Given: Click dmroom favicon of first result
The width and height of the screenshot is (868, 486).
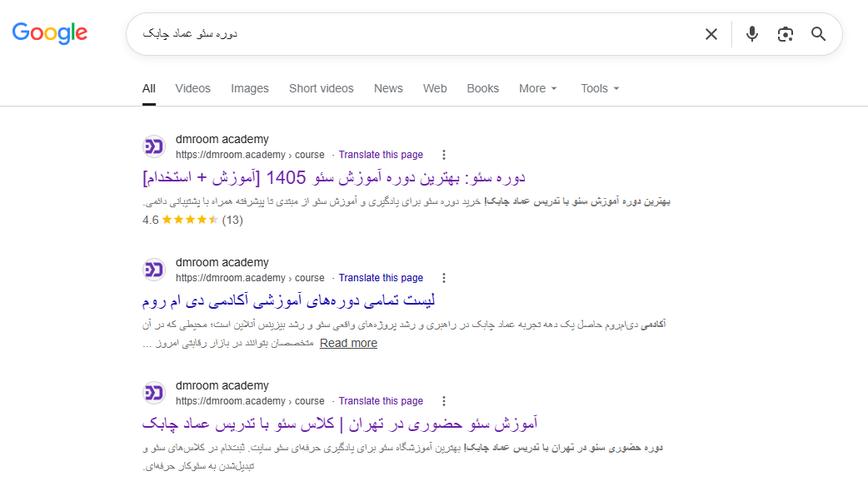Looking at the screenshot, I should pos(154,146).
